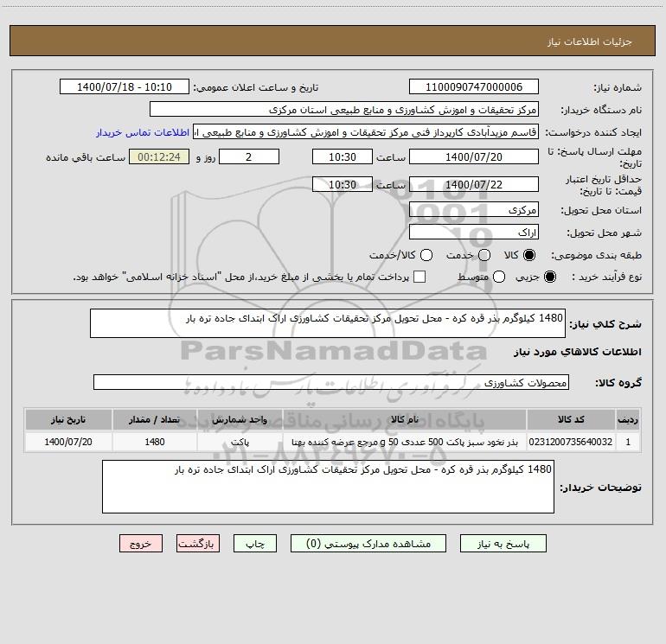The image size is (666, 644).
Task: Click general need description text box
Action: click(x=328, y=323)
